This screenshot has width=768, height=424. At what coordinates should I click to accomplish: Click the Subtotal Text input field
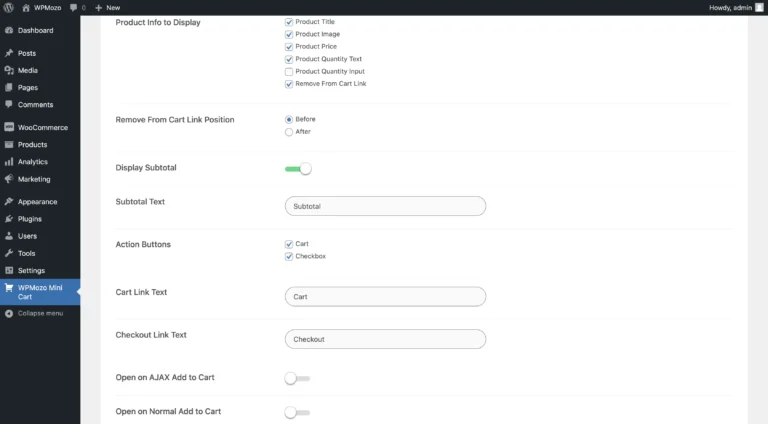tap(385, 206)
